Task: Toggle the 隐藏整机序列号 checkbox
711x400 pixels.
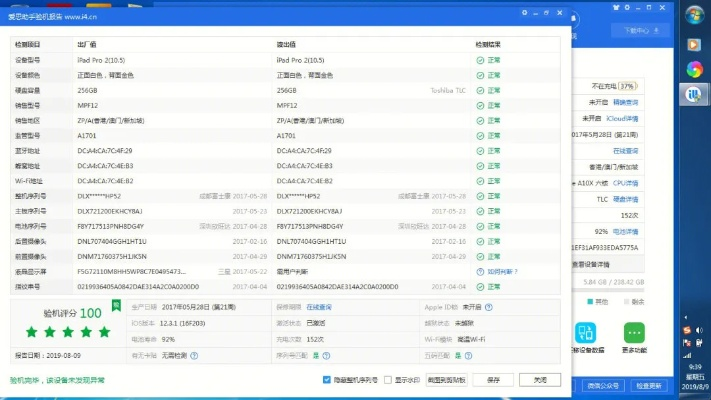Action: [x=328, y=380]
